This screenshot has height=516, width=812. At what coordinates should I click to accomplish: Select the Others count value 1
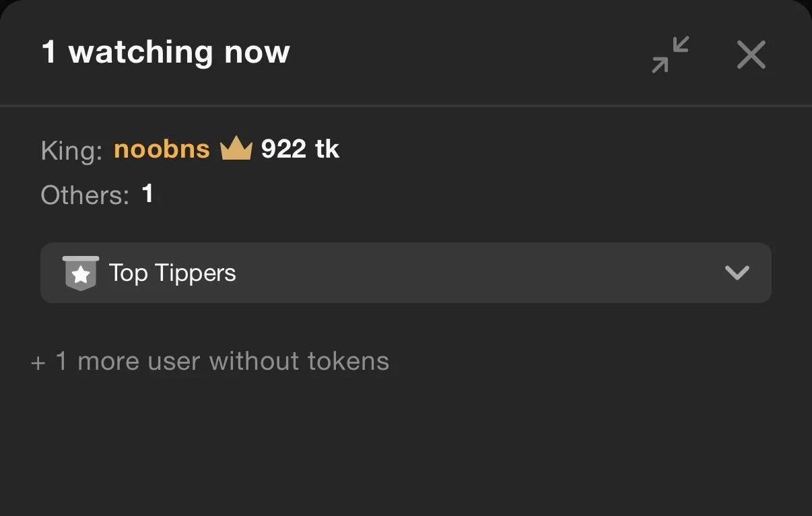click(x=147, y=195)
